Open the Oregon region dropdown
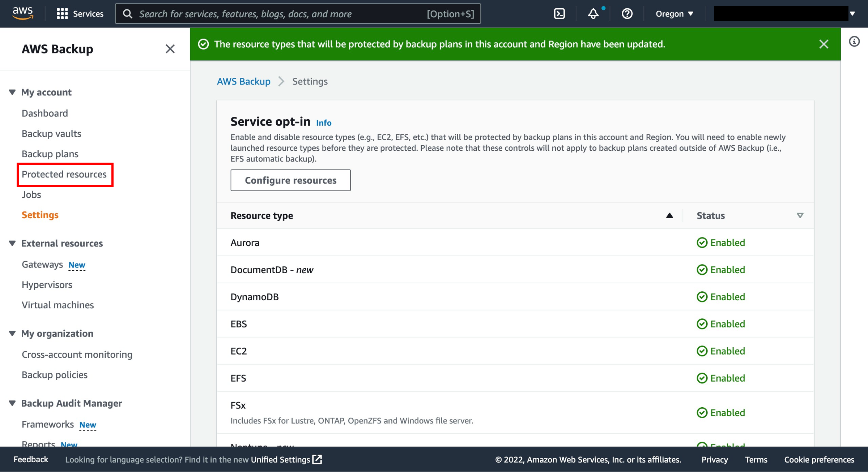 675,14
